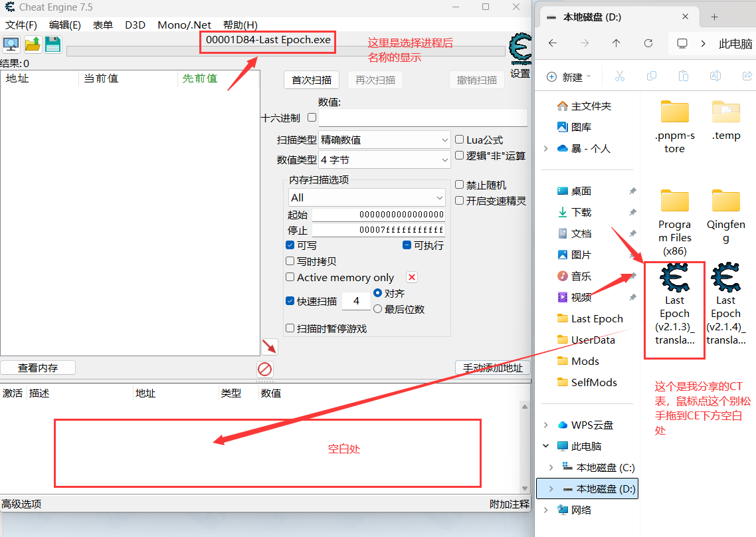Image resolution: width=756 pixels, height=537 pixels.
Task: Refresh the Explorer folder view
Action: pos(648,43)
